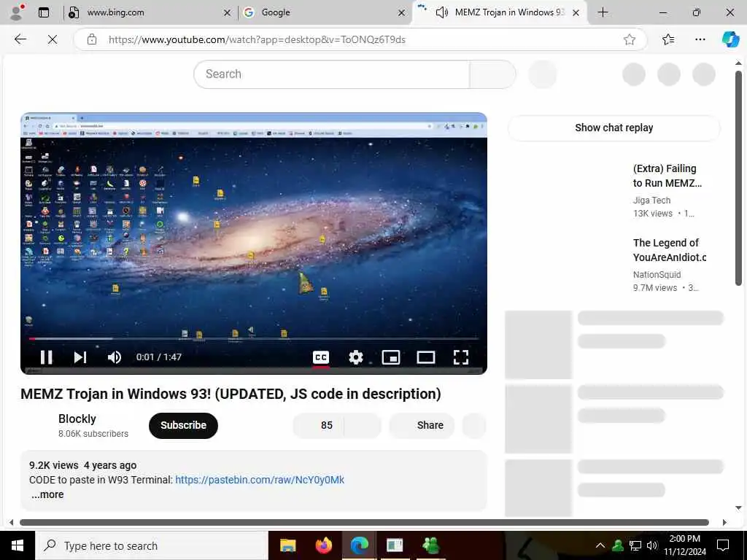Show hidden system tray icons
The width and height of the screenshot is (747, 560).
[x=600, y=545]
